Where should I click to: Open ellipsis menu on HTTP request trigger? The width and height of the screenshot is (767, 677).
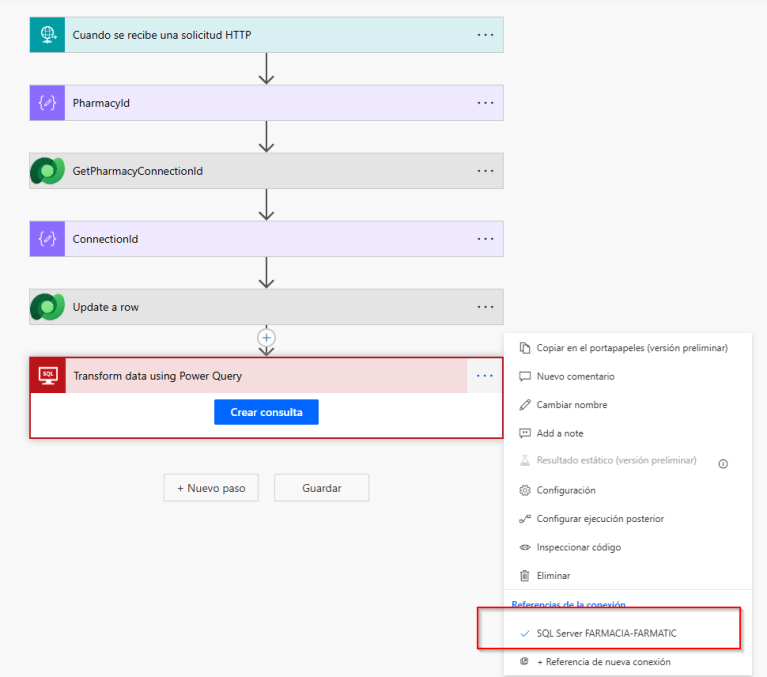[x=485, y=35]
